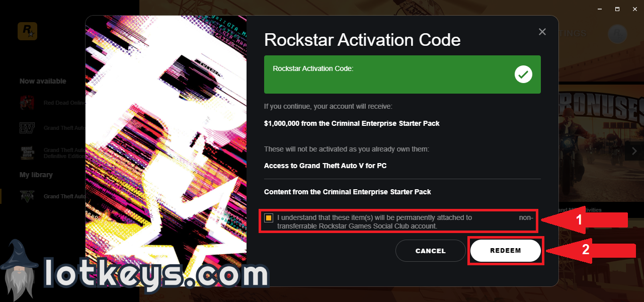This screenshot has width=644, height=302.
Task: Click the CANCEL button
Action: click(x=431, y=251)
